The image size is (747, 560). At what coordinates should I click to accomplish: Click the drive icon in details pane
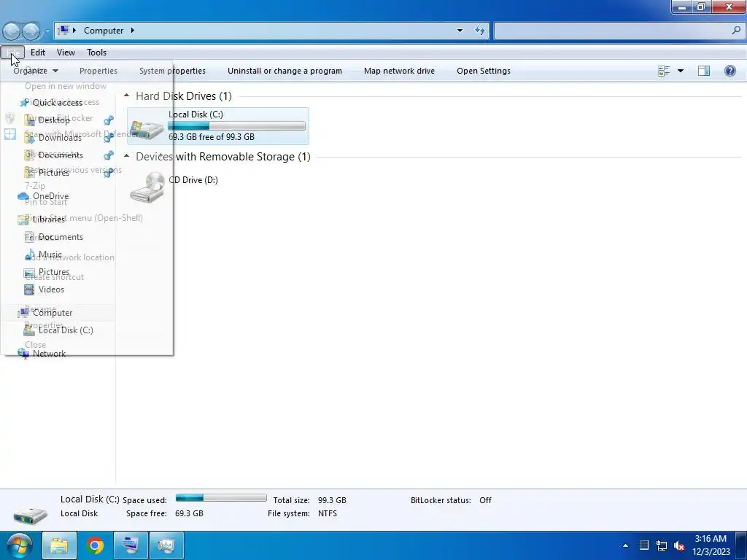tap(30, 516)
